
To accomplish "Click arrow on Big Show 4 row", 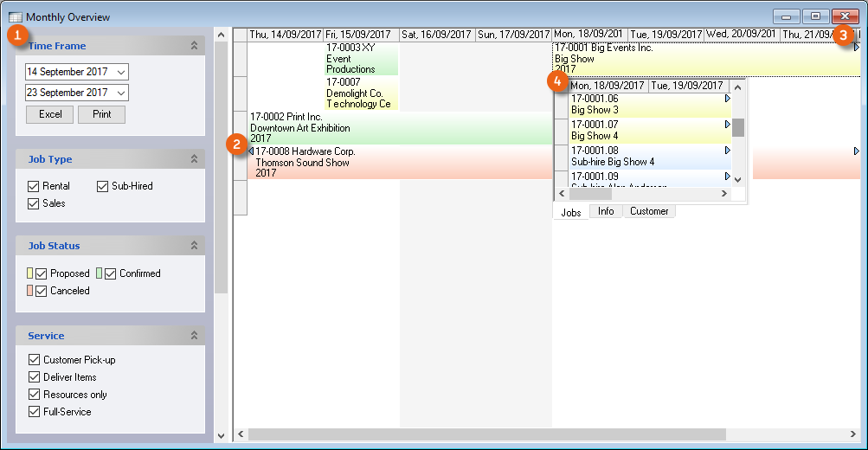I will [x=728, y=125].
